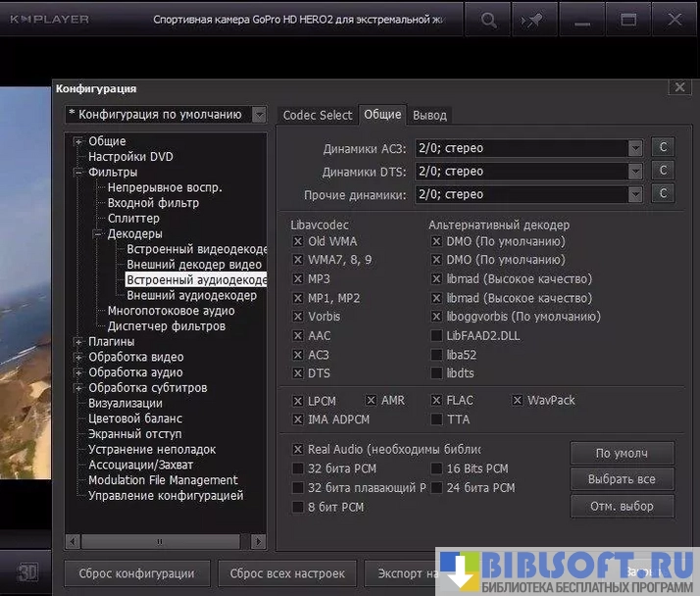Viewport: 700px width, 596px height.
Task: Click the Сброс конфигурации button
Action: pyautogui.click(x=135, y=573)
